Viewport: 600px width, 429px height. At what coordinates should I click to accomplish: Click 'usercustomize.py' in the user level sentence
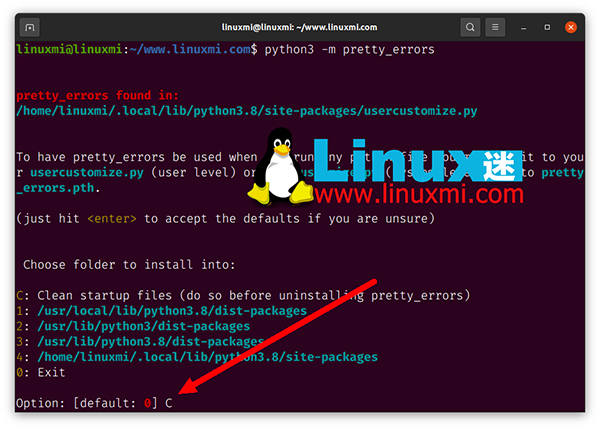[87, 173]
